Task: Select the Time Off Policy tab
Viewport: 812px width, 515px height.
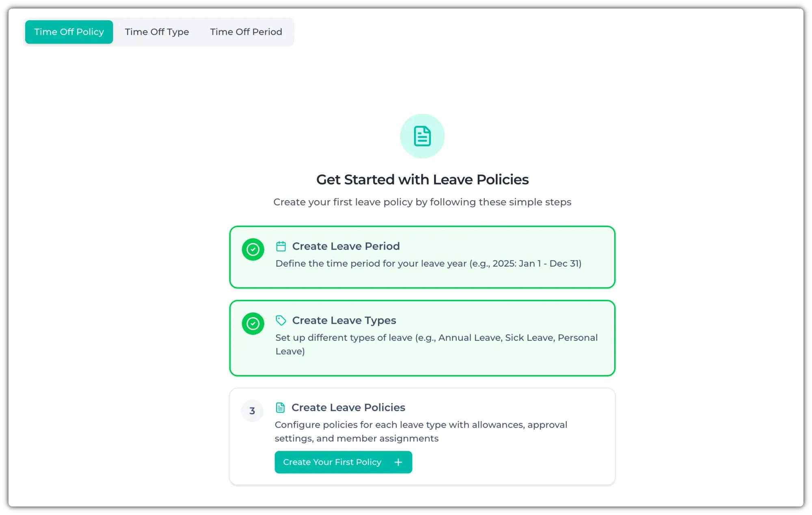Action: pos(69,32)
